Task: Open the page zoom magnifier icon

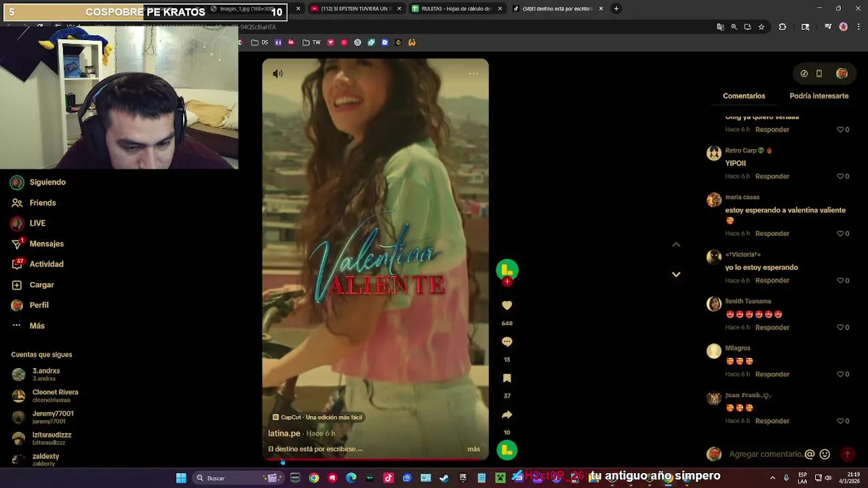Action: tap(734, 27)
